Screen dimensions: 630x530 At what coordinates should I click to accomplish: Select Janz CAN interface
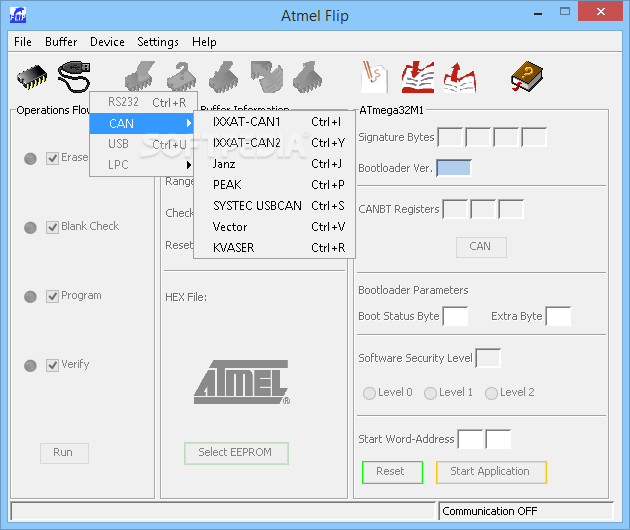point(274,164)
